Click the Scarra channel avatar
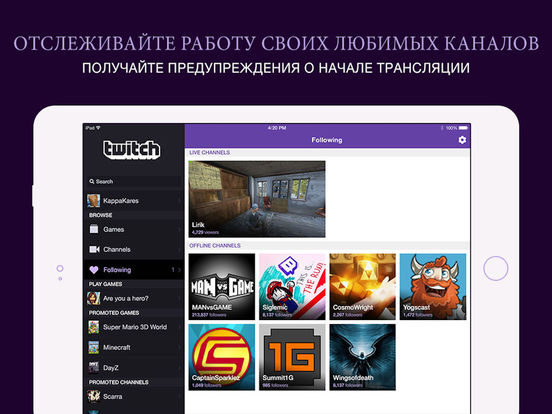This screenshot has width=552, height=414. point(94,396)
